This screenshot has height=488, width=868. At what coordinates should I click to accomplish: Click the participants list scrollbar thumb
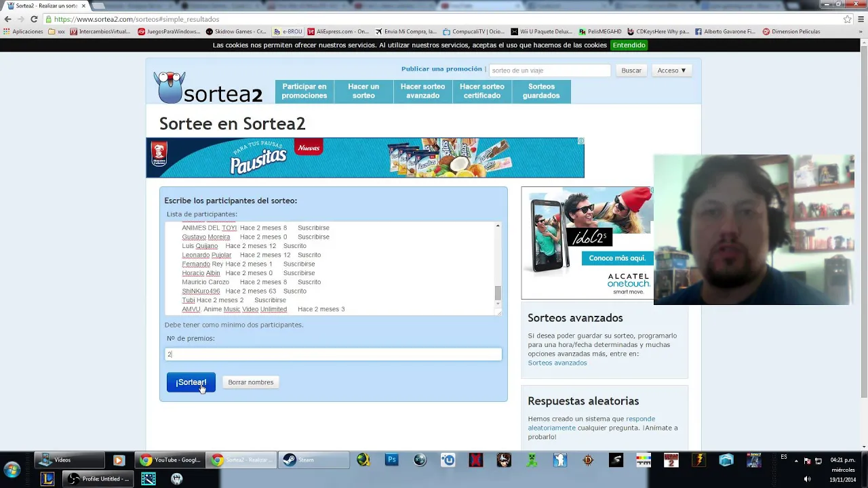coord(498,293)
